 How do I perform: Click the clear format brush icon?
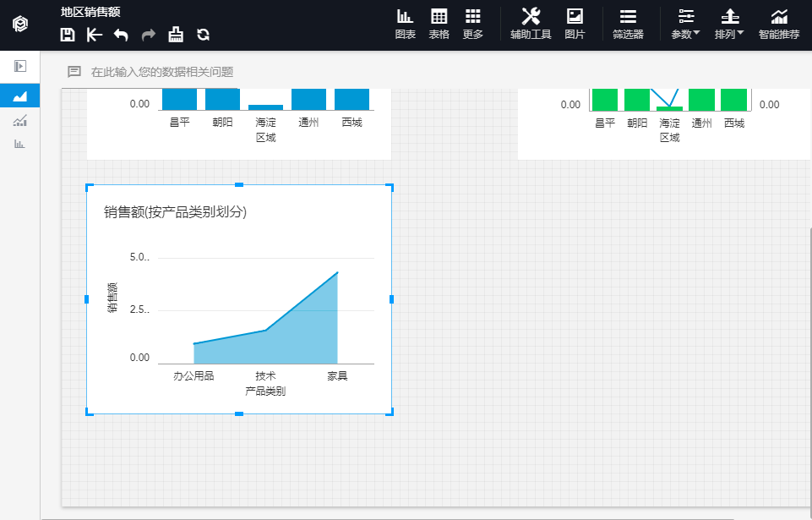pos(176,35)
